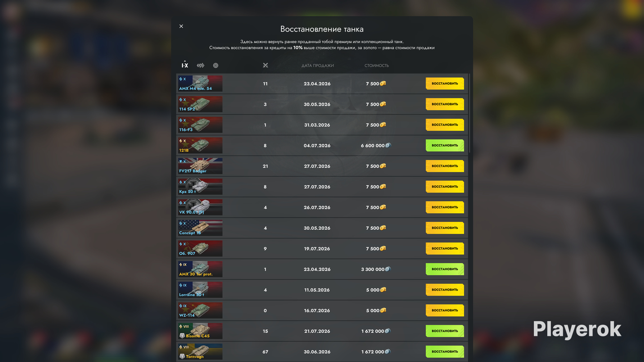The height and width of the screenshot is (362, 644).
Task: Click the credits icon on the Bisonte C45 row
Action: [388, 331]
